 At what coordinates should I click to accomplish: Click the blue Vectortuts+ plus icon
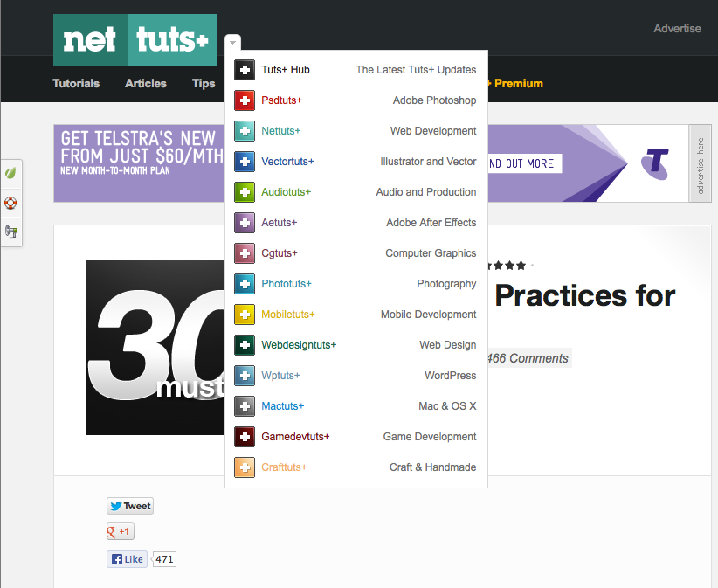[x=245, y=162]
